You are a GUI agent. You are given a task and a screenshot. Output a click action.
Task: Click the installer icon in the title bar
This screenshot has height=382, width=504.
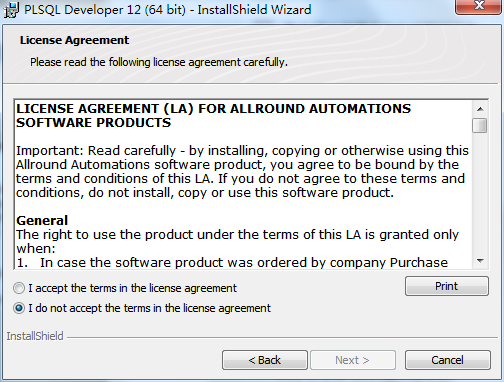point(12,10)
